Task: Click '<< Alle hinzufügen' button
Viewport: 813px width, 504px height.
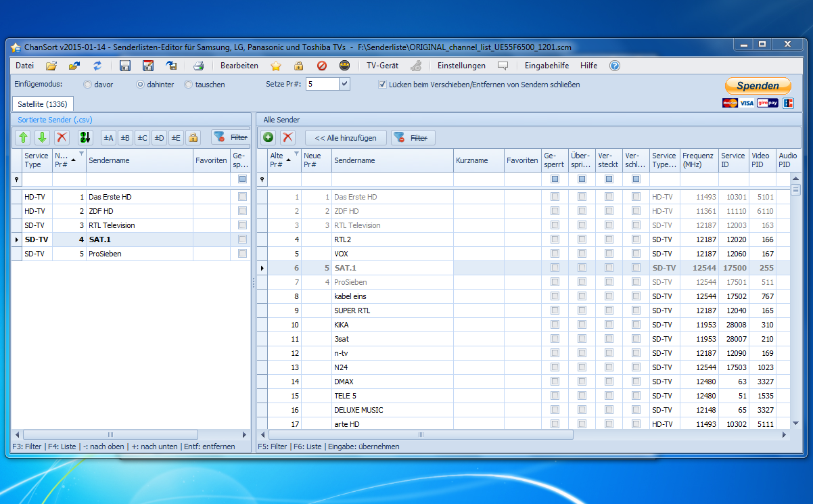Action: coord(346,137)
